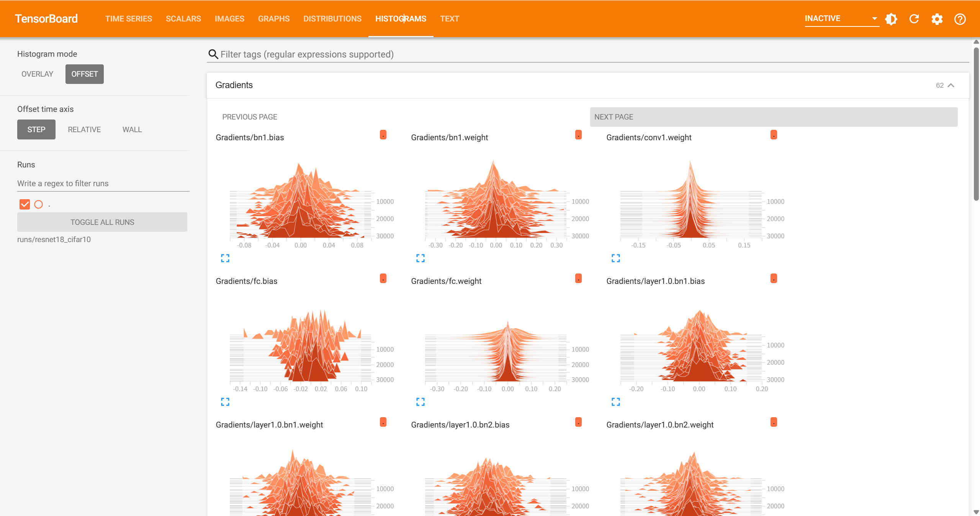
Task: Open the help question mark icon
Action: tap(960, 19)
